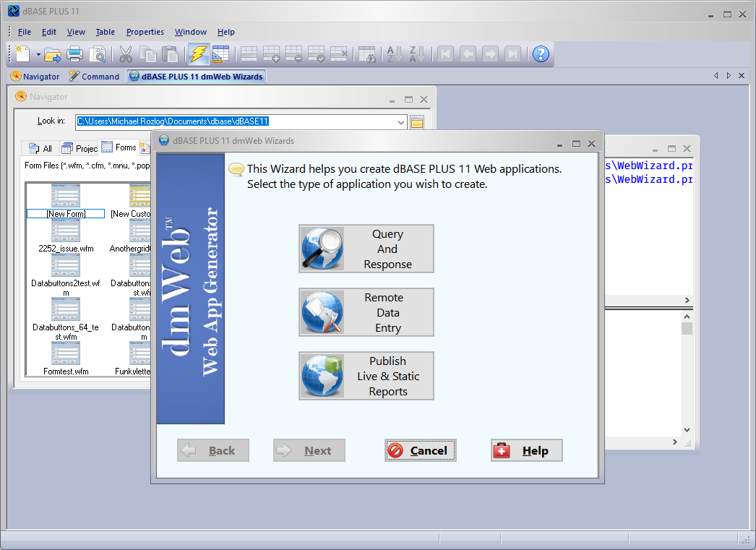Screen dimensions: 756x550
Task: Click the Previous Row arrow icon
Action: point(468,54)
